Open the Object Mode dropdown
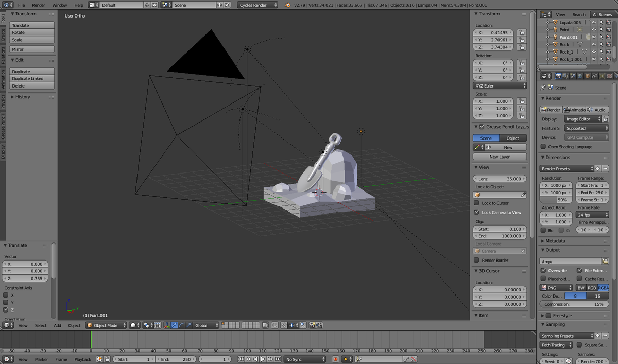Viewport: 618px width, 364px height. [106, 325]
